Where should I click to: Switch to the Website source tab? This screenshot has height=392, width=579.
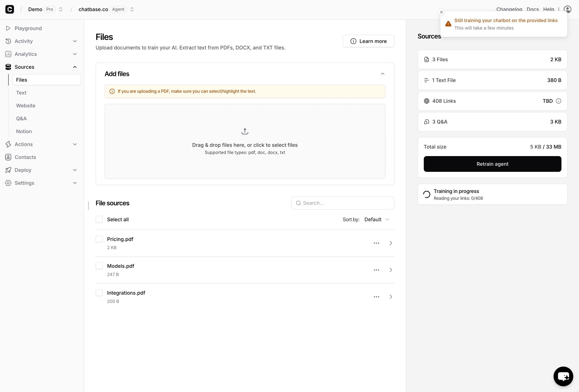click(x=26, y=106)
